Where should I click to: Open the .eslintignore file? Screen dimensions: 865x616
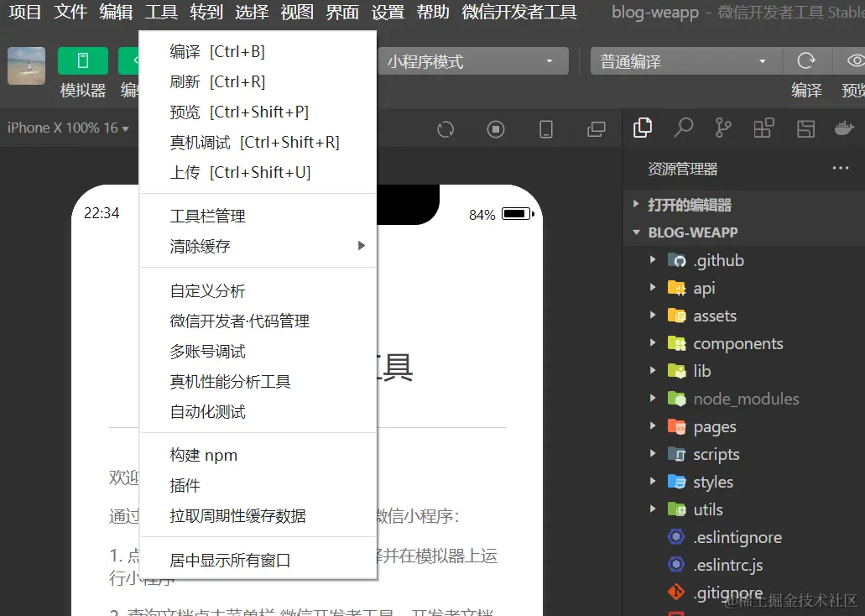pyautogui.click(x=744, y=537)
